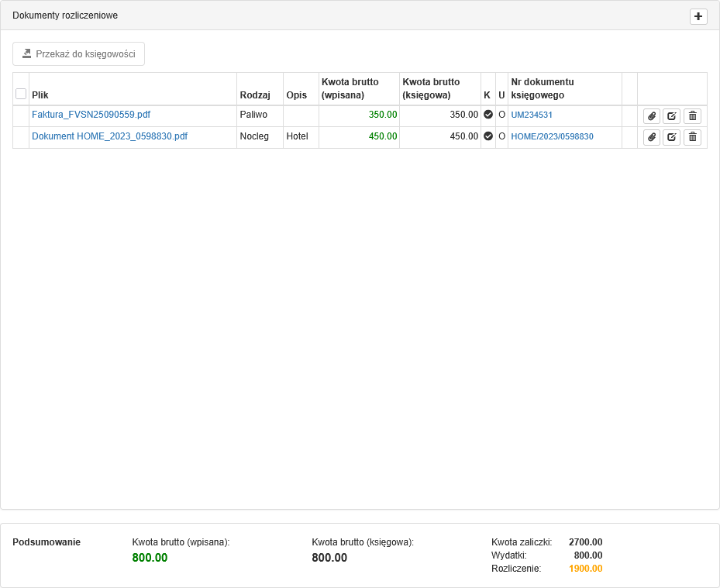Toggle the select-all checkbox in the table header
This screenshot has width=720, height=588.
coord(21,94)
